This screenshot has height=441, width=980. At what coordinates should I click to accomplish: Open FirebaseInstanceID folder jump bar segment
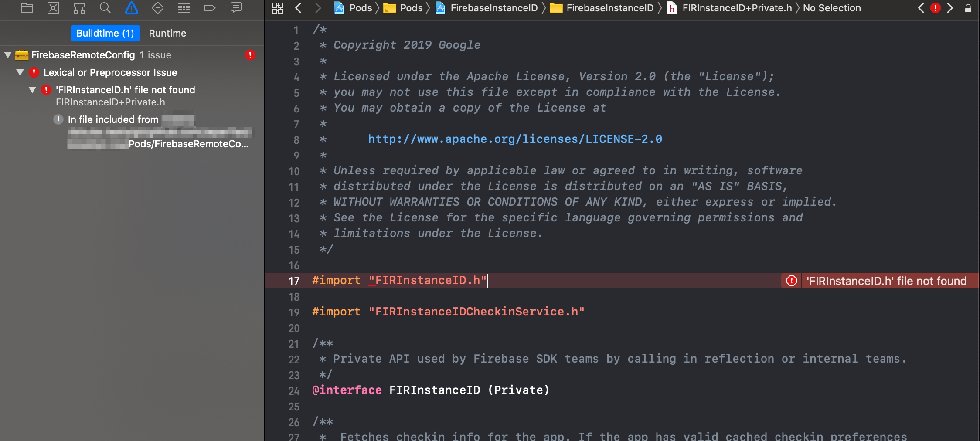pyautogui.click(x=602, y=8)
